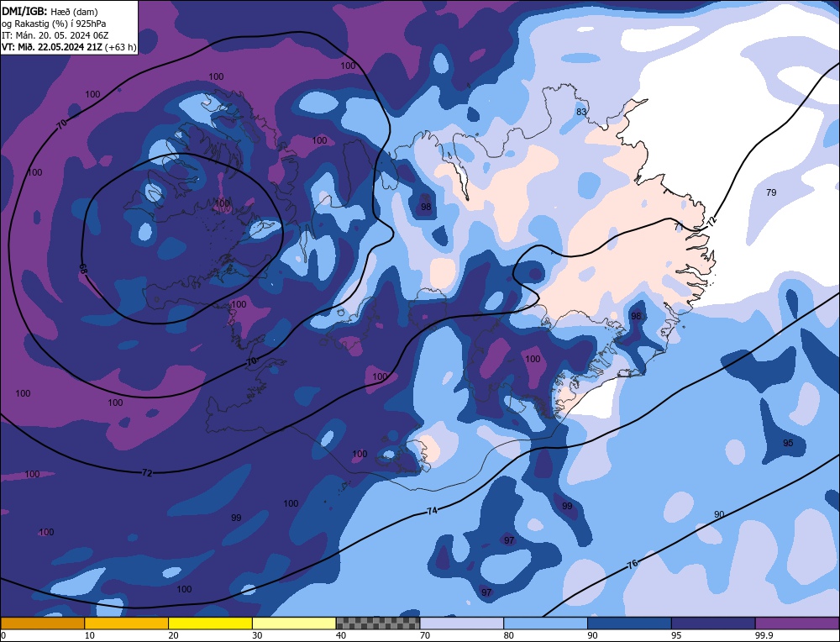Click the legend tick label '20'
Image resolution: width=840 pixels, height=642 pixels.
click(173, 635)
